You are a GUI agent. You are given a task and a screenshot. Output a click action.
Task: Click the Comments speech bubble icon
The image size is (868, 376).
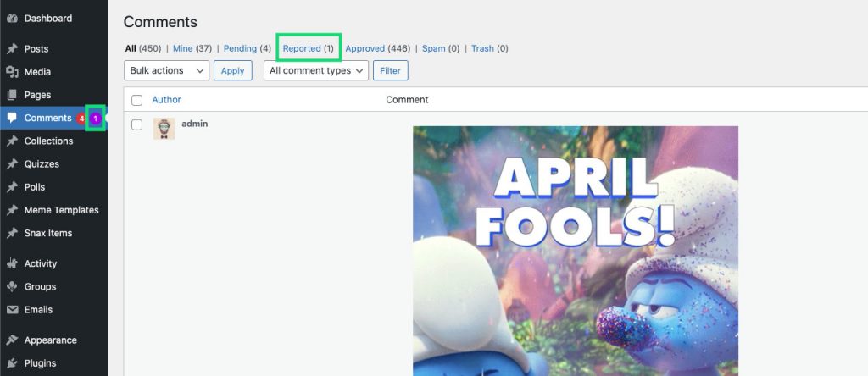point(12,118)
